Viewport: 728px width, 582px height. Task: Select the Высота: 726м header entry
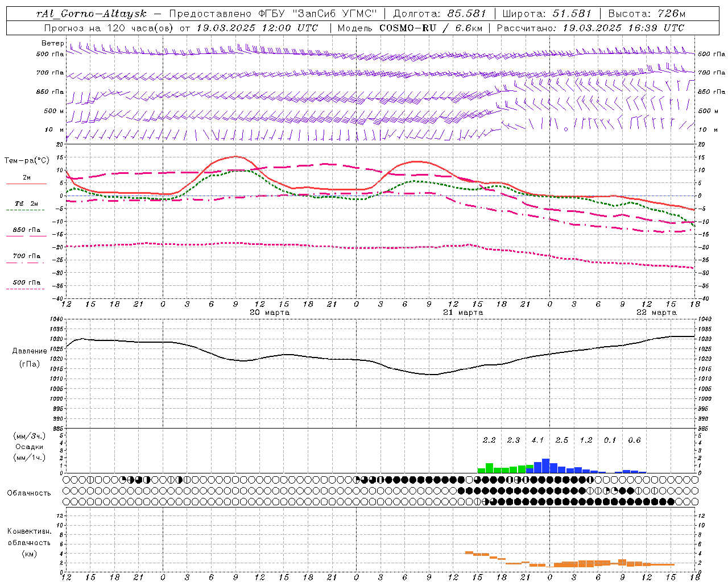point(647,14)
